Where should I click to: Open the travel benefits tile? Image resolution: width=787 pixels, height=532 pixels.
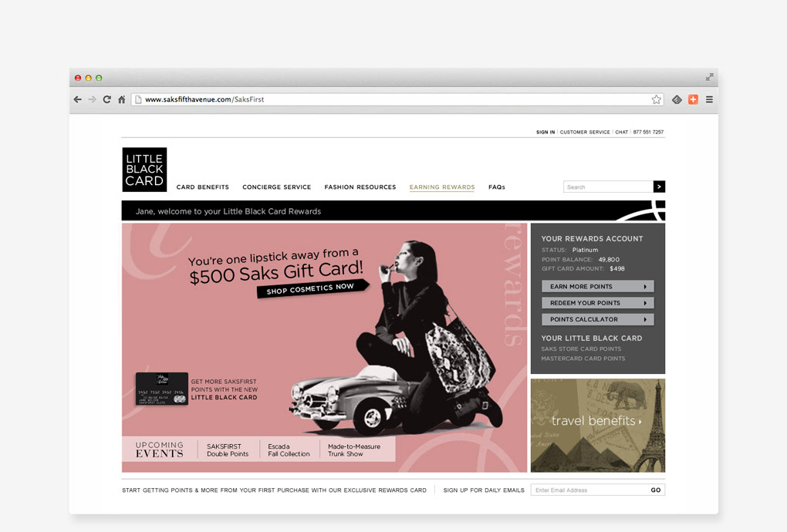(x=598, y=425)
